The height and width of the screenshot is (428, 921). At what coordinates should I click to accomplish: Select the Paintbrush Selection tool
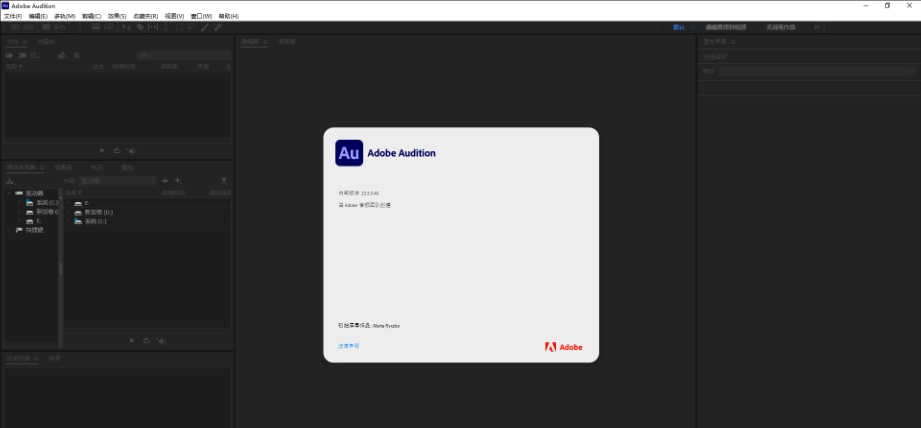[204, 27]
